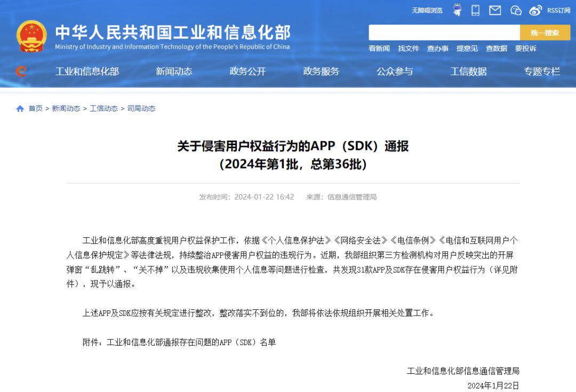Go to 新闻动态 in breadcrumb
Screen dimensions: 576x392
coord(66,108)
